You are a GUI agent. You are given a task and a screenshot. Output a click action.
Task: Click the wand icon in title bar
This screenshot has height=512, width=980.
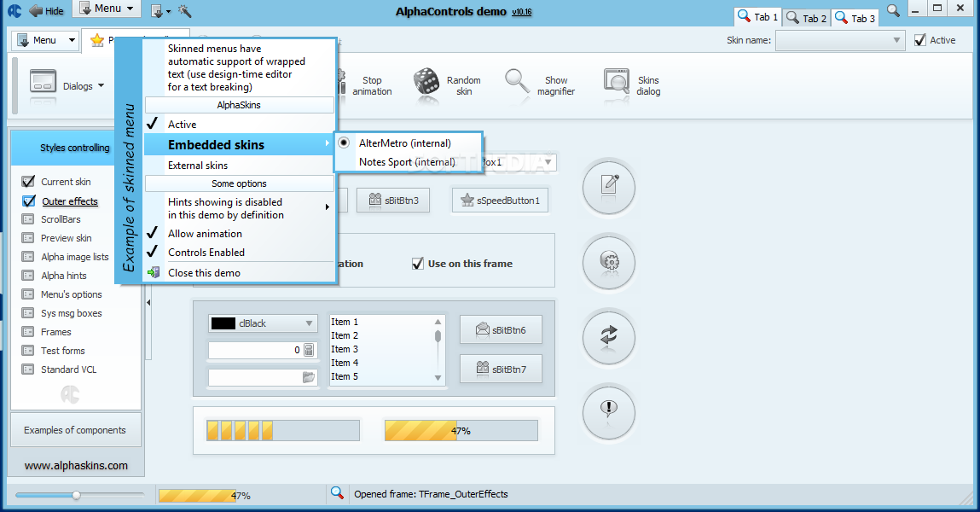pyautogui.click(x=185, y=10)
